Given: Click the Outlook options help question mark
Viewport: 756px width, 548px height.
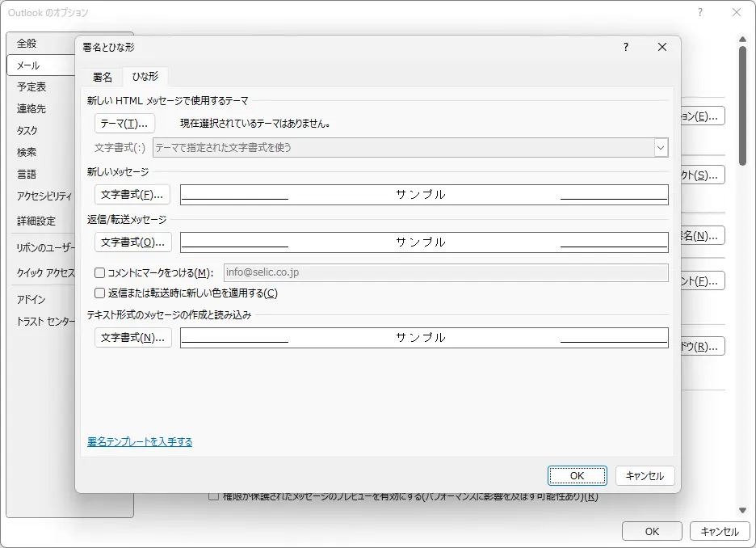Looking at the screenshot, I should point(700,12).
